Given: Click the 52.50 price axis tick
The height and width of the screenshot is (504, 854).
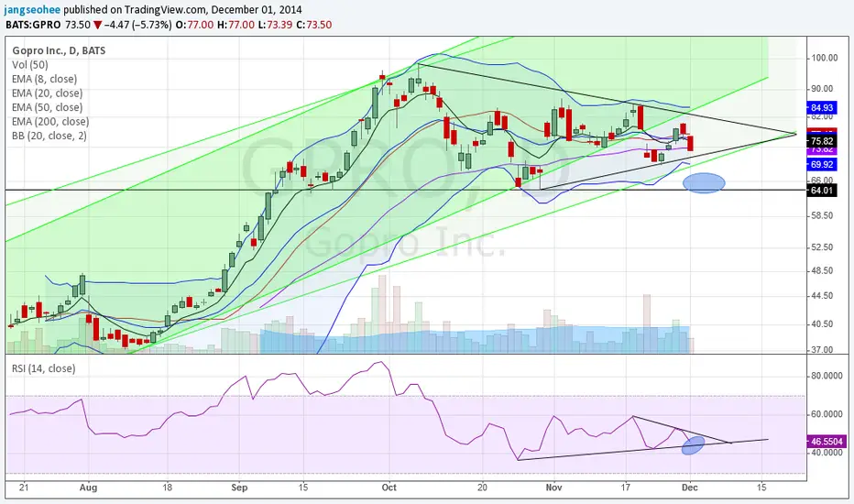Looking at the screenshot, I should point(822,247).
